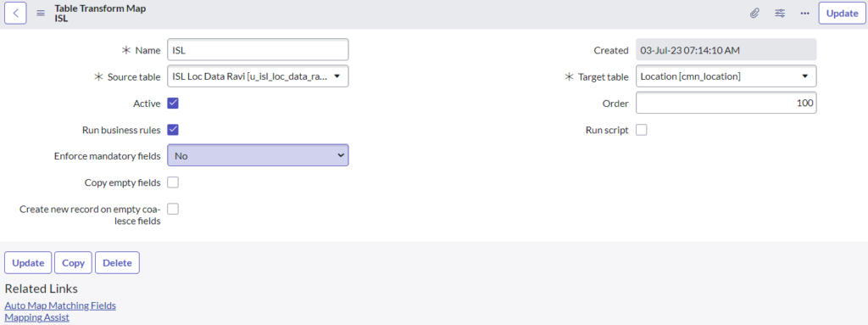Open the Enforce mandatory fields dropdown

(258, 156)
